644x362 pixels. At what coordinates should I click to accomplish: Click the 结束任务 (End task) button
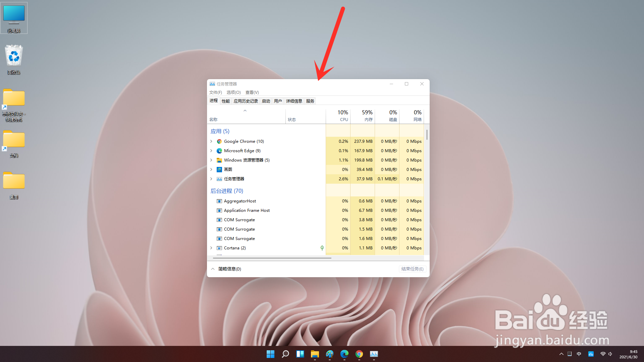pyautogui.click(x=412, y=269)
